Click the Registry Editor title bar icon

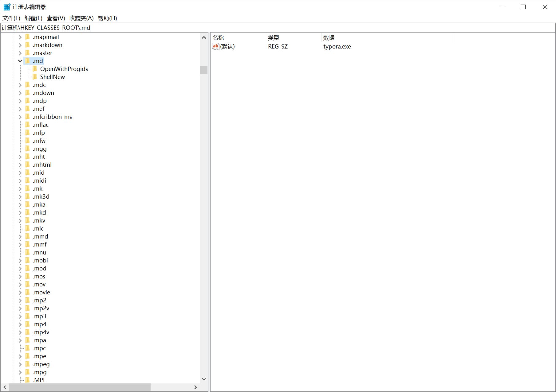click(x=6, y=6)
